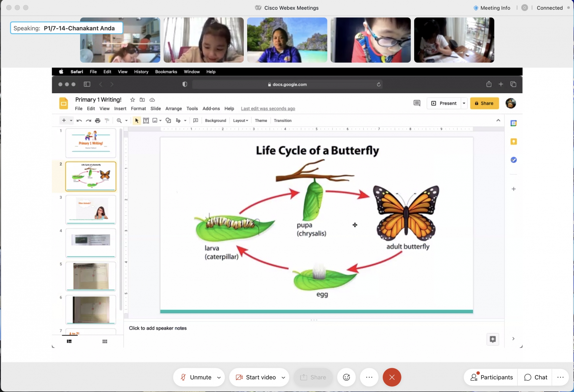The width and height of the screenshot is (574, 392).
Task: Open the Chat panel
Action: click(536, 377)
